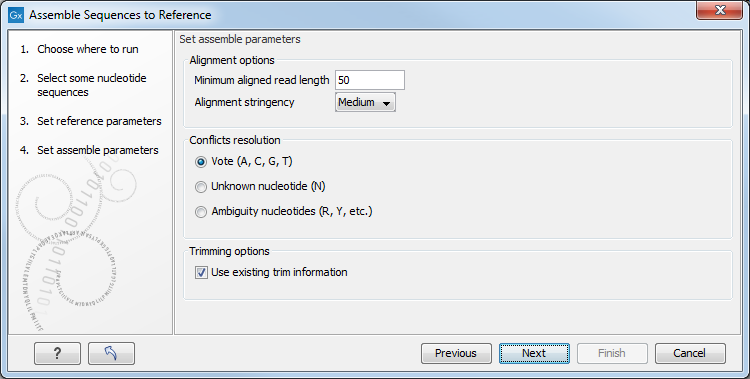This screenshot has height=379, width=750.
Task: Choose Ambiguity nucleotides (R, Y, etc.)
Action: pos(201,212)
